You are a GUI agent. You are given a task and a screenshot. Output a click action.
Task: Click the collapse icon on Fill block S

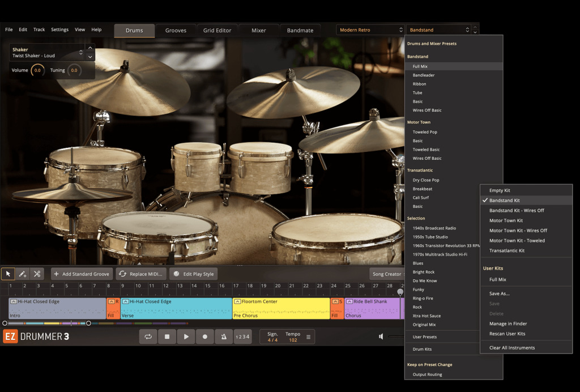click(335, 301)
